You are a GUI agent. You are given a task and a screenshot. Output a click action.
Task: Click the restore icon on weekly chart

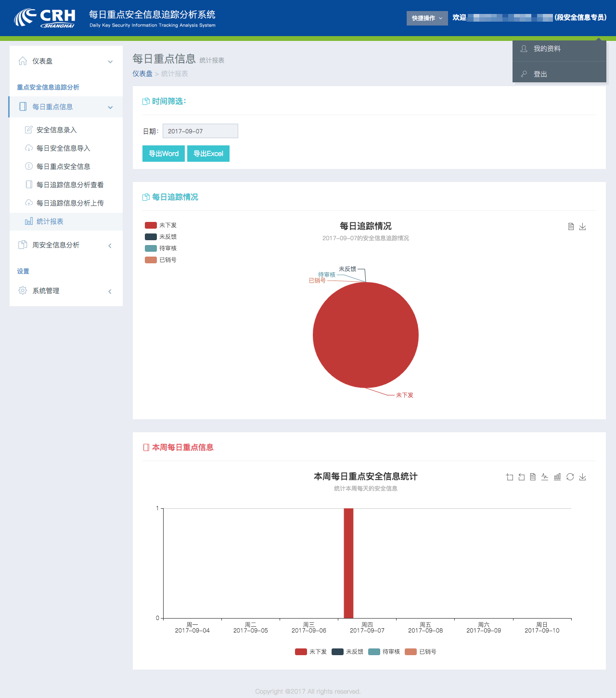pyautogui.click(x=570, y=477)
